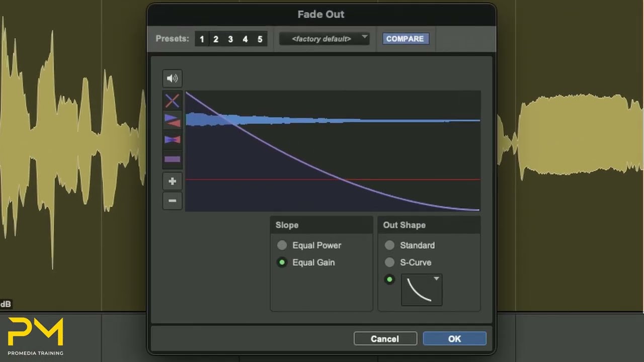Click the Presets label
The image size is (644, 362).
point(172,39)
